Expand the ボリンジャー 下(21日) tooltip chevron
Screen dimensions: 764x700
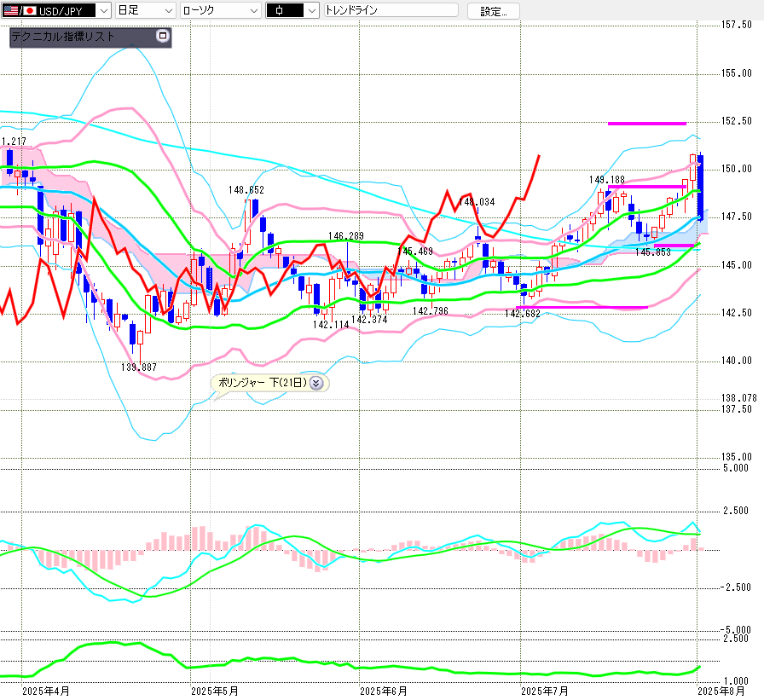click(x=316, y=384)
